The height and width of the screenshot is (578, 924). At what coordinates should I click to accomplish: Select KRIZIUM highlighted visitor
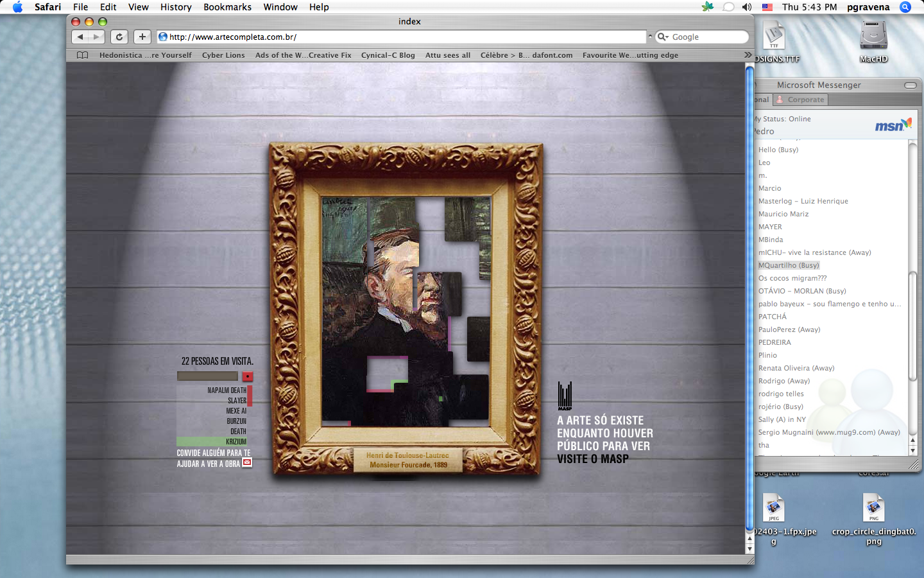[x=212, y=442]
